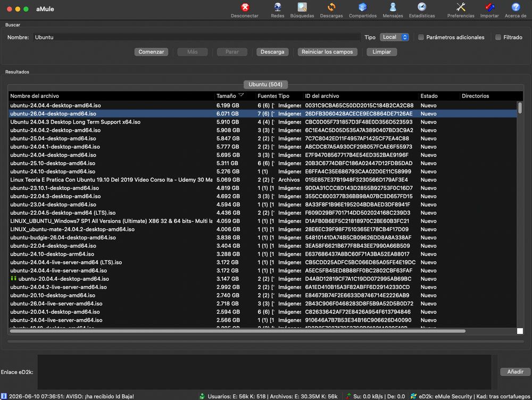Select row ubuntu-26.04-live-server-amd64.iso
Viewport: 532px width, 400px height.
(263, 304)
